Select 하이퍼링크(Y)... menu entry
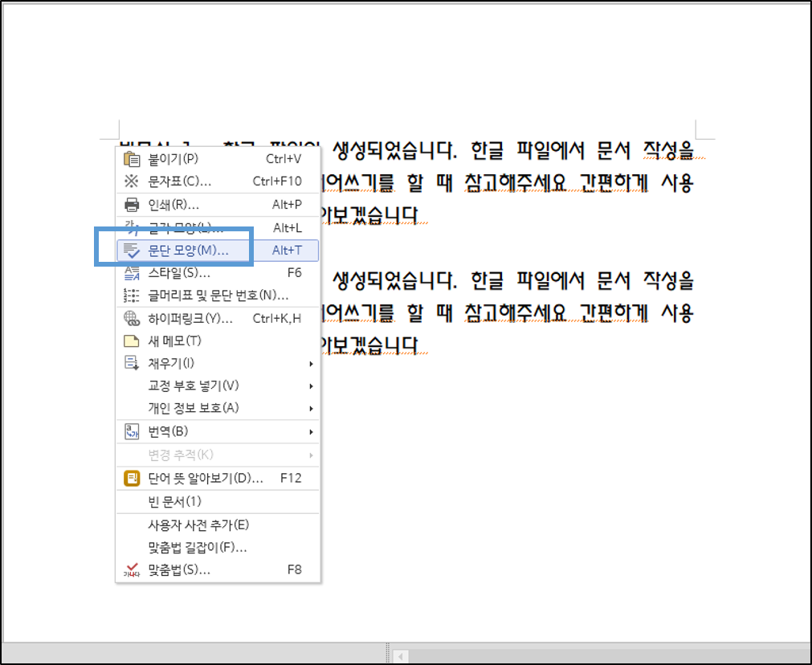Screen dimensions: 812x665 coord(218,319)
